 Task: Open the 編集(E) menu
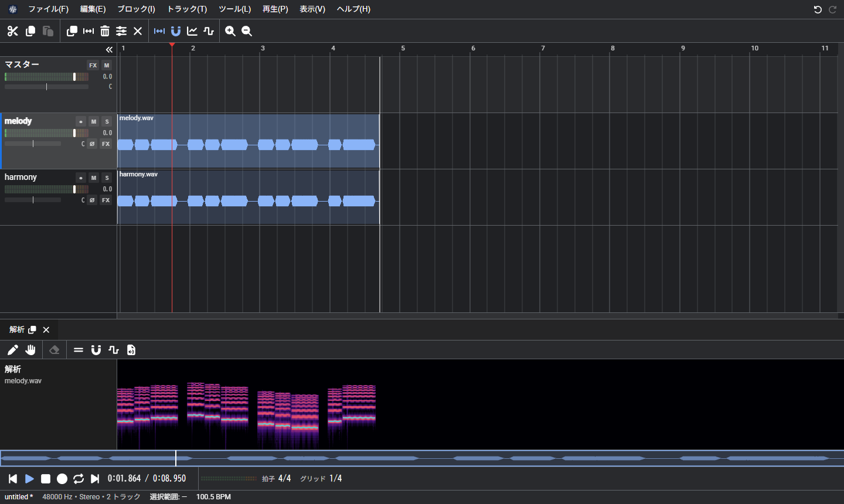[93, 9]
